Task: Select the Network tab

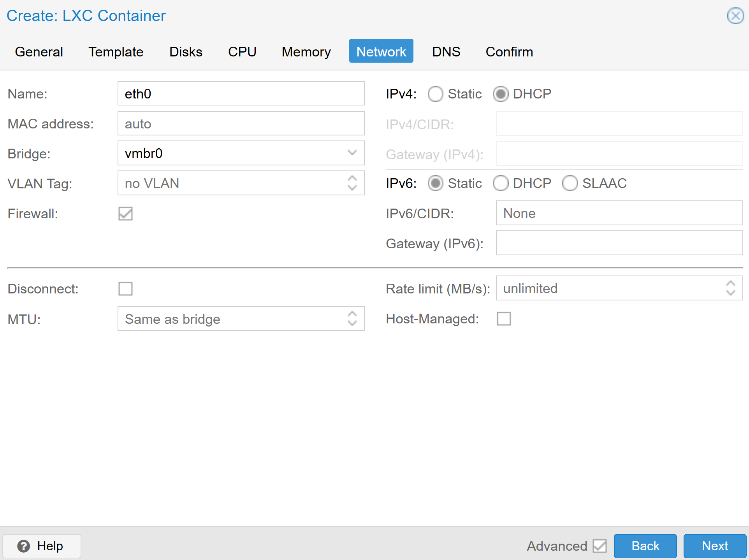Action: click(381, 51)
